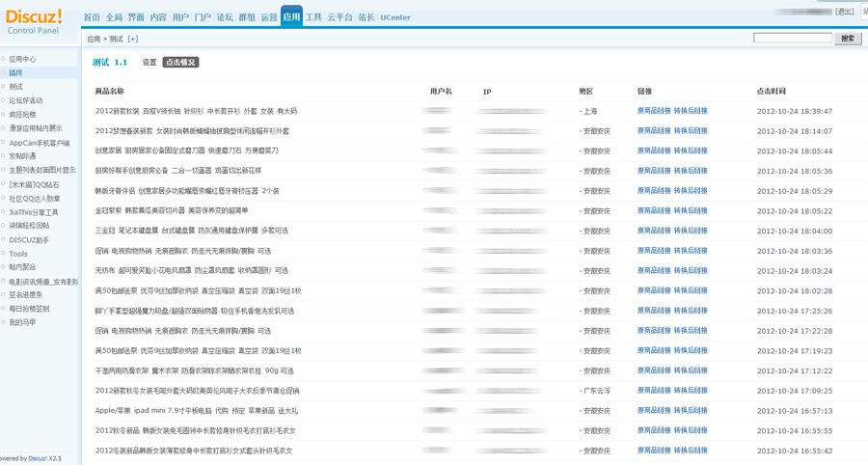Go to the 云平台 menu

[339, 17]
